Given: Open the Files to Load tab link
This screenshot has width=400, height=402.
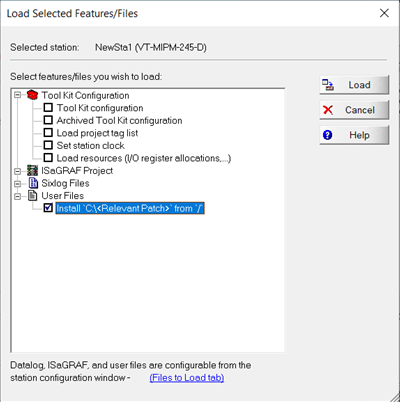Looking at the screenshot, I should pyautogui.click(x=187, y=378).
